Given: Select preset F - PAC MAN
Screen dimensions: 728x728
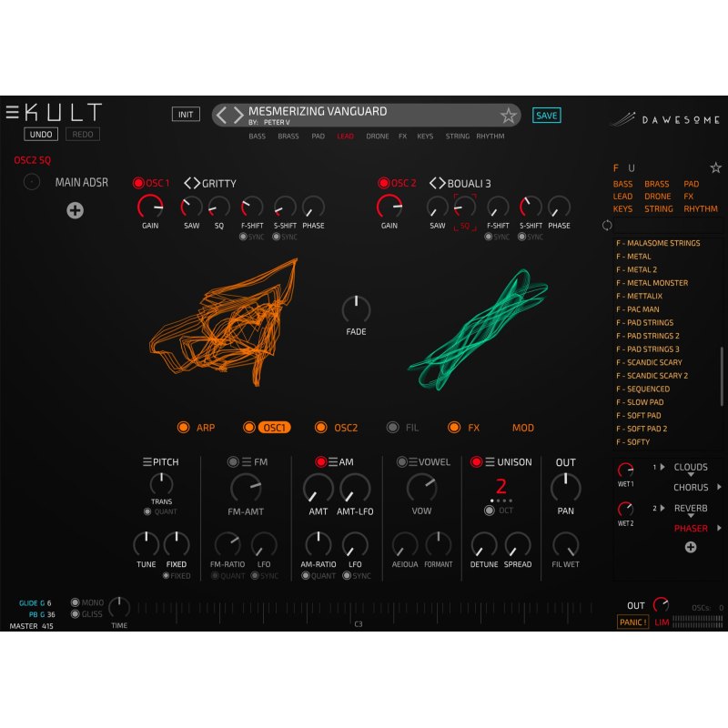Looking at the screenshot, I should pyautogui.click(x=638, y=309).
